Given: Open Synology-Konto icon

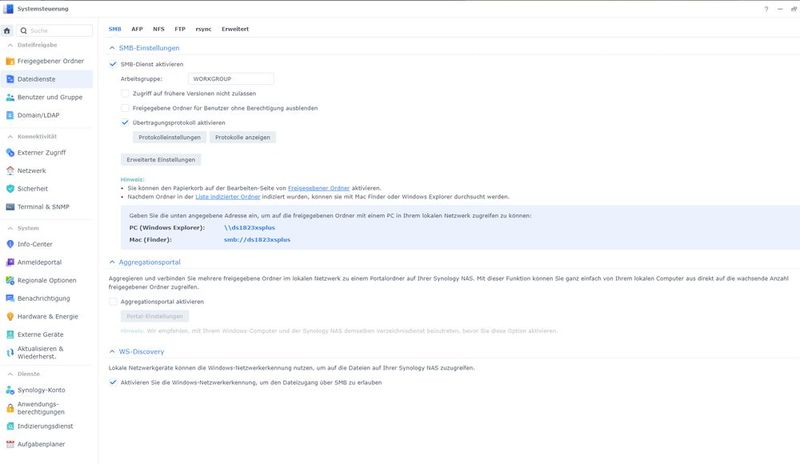Looking at the screenshot, I should coord(10,390).
